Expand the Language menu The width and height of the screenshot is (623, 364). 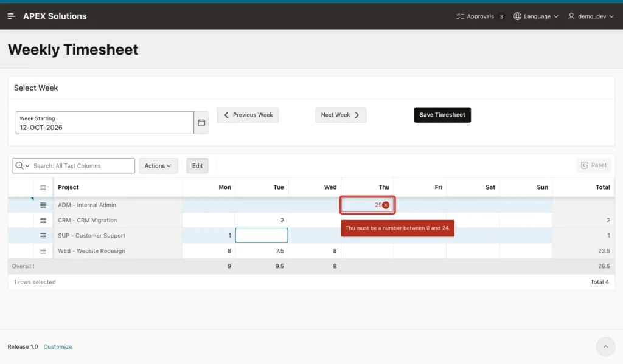536,16
